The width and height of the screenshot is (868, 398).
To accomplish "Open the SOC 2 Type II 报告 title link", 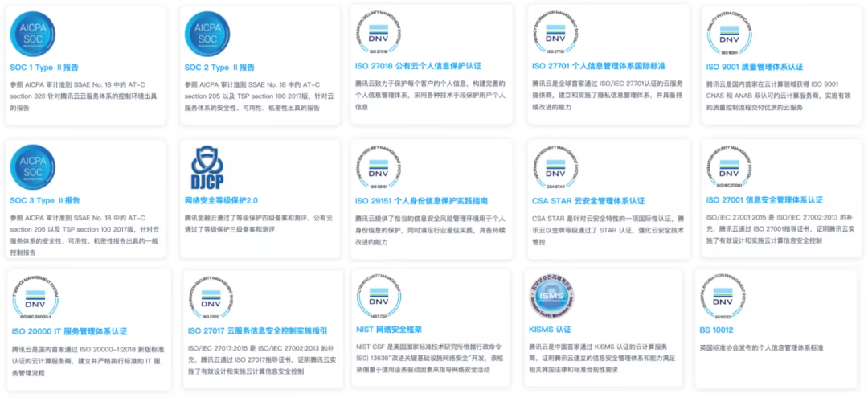I will pos(219,68).
